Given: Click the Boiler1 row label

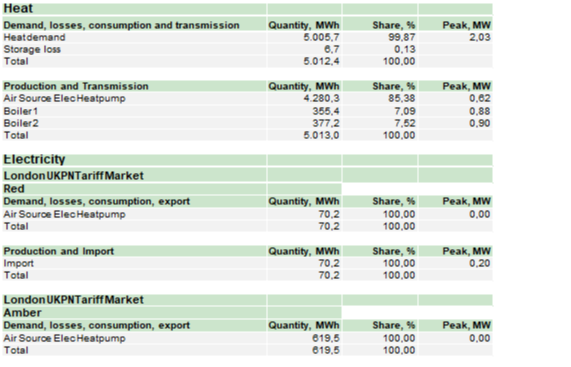Looking at the screenshot, I should tap(21, 111).
